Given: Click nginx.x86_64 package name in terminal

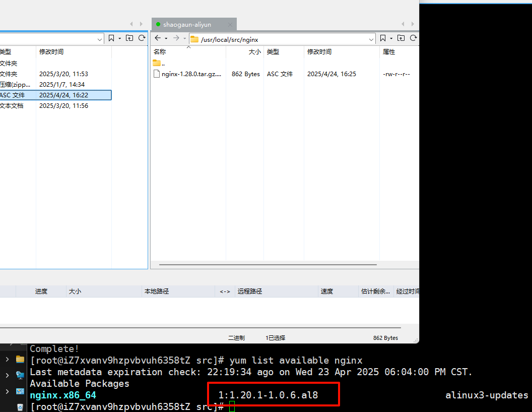Looking at the screenshot, I should pyautogui.click(x=63, y=395).
